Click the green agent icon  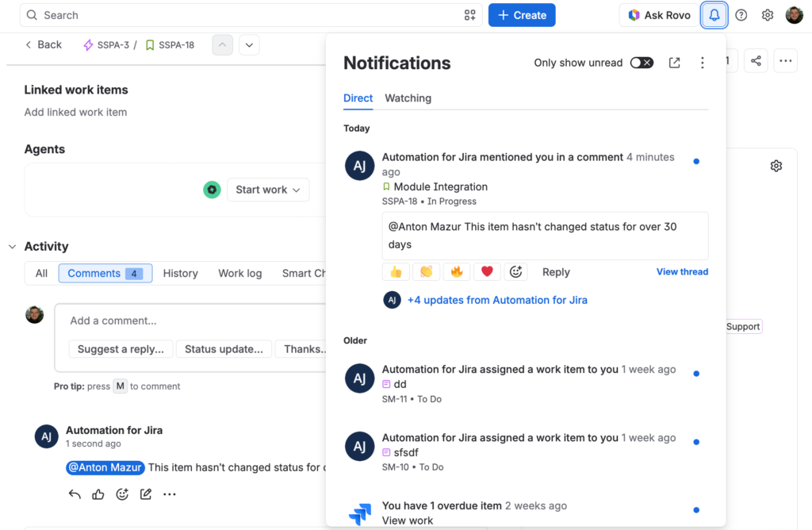click(x=212, y=190)
